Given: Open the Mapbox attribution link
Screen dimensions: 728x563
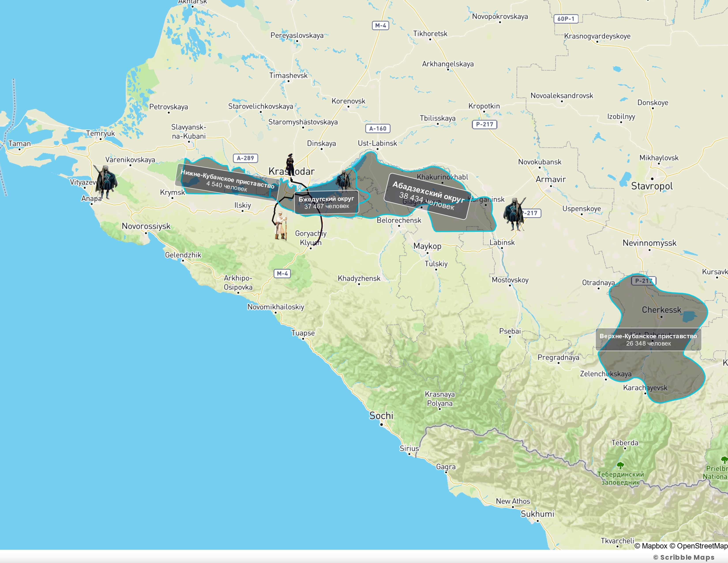Looking at the screenshot, I should 651,546.
